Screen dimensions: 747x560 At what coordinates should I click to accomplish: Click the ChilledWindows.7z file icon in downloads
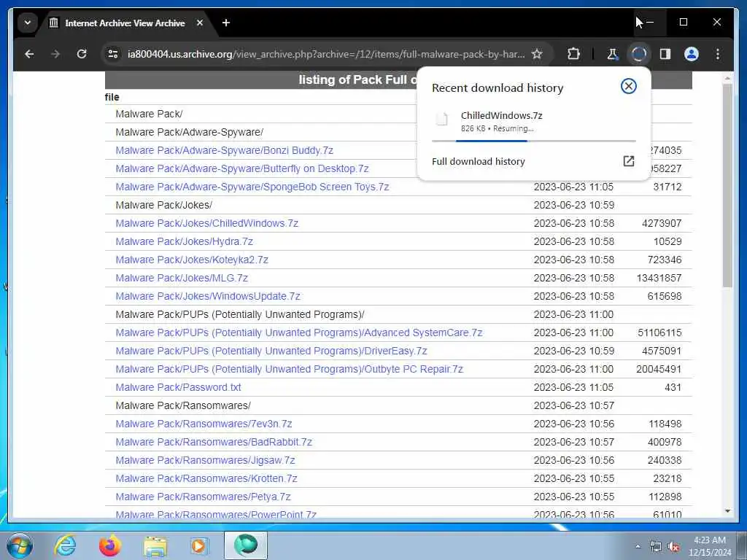pyautogui.click(x=442, y=119)
